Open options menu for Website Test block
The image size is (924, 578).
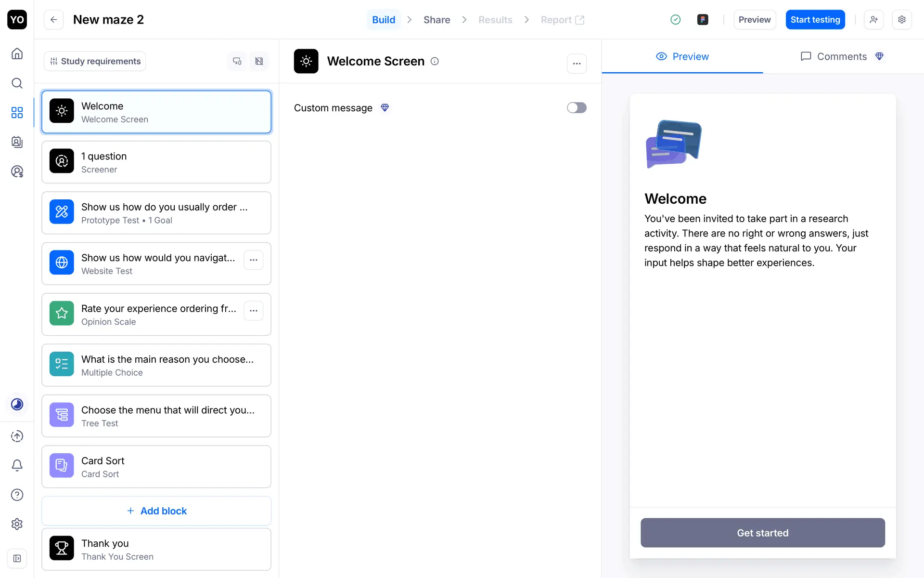(x=254, y=260)
